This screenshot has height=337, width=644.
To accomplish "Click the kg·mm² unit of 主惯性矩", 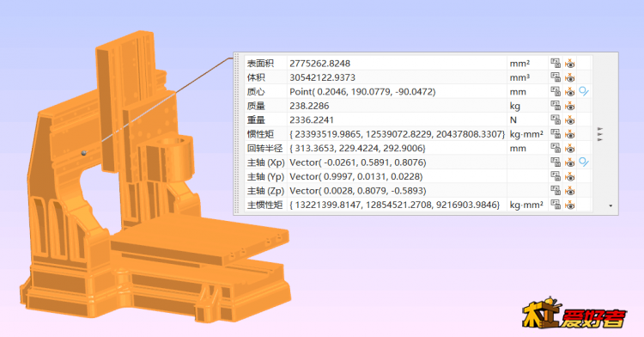I will coord(526,205).
